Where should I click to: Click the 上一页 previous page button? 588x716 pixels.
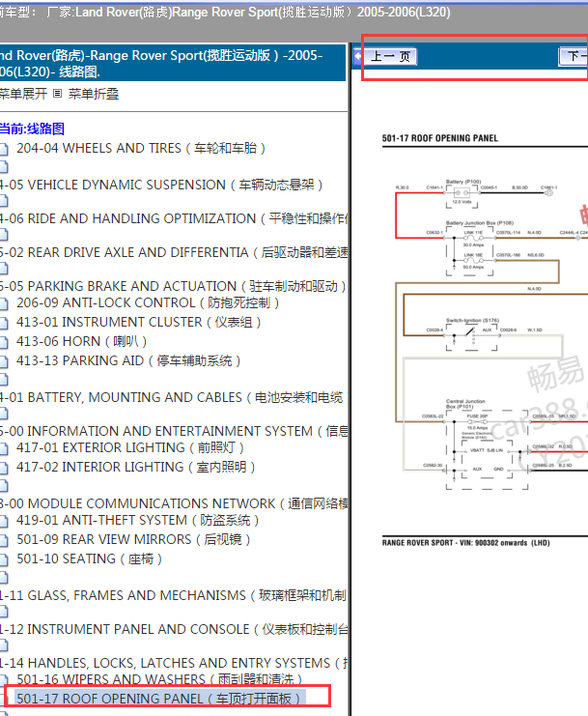pos(391,57)
